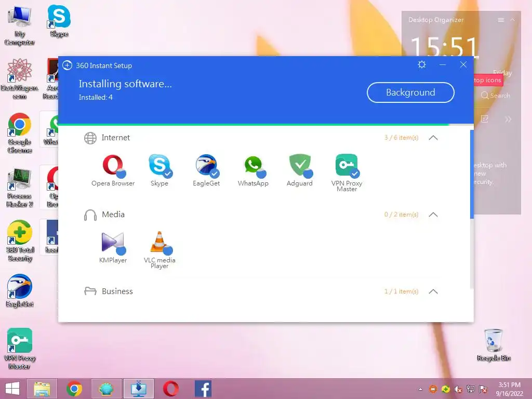Click the taskbar volume muted icon
The height and width of the screenshot is (399, 532).
click(x=458, y=389)
